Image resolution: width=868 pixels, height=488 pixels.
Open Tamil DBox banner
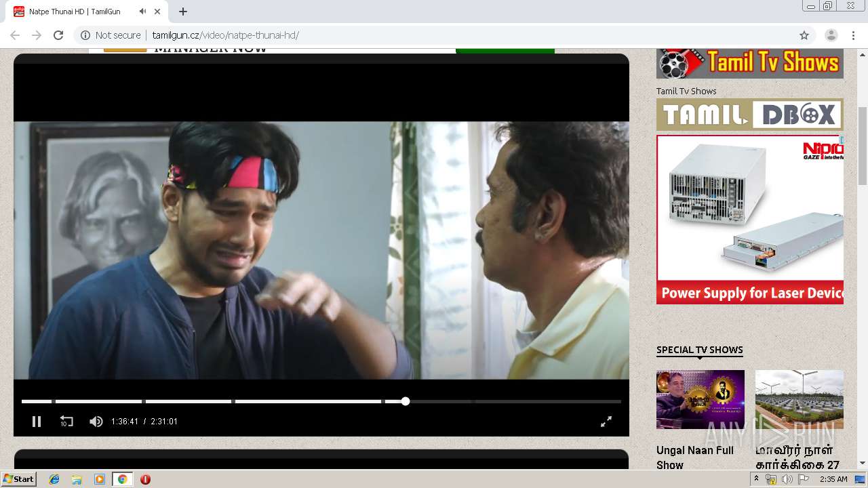click(x=750, y=115)
